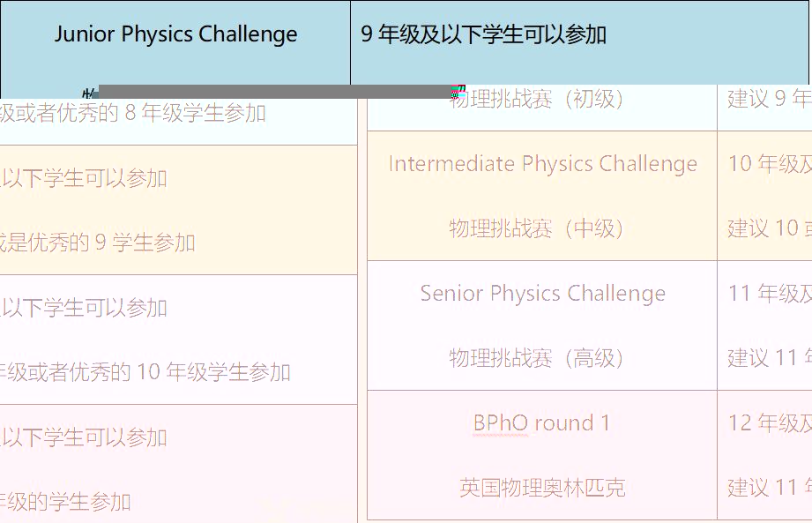Click the 11 年级及 cell text
This screenshot has height=523, width=812.
click(x=770, y=293)
